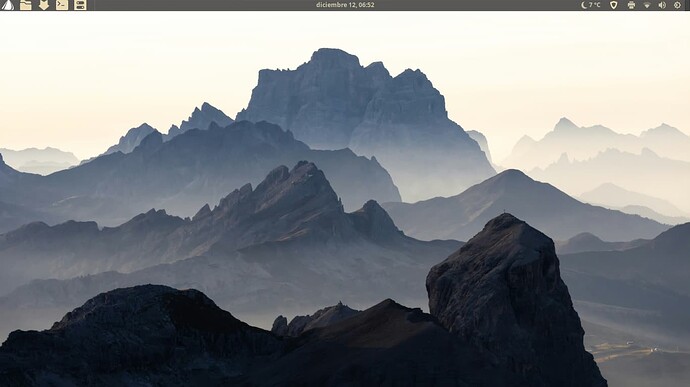Open the shield security indicator

coord(613,5)
